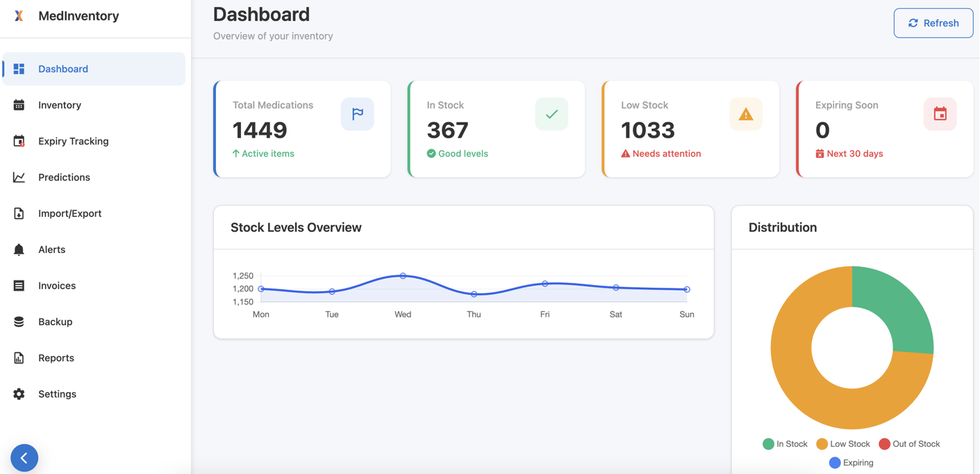Toggle the blue Expiring legend swatch

click(x=835, y=463)
